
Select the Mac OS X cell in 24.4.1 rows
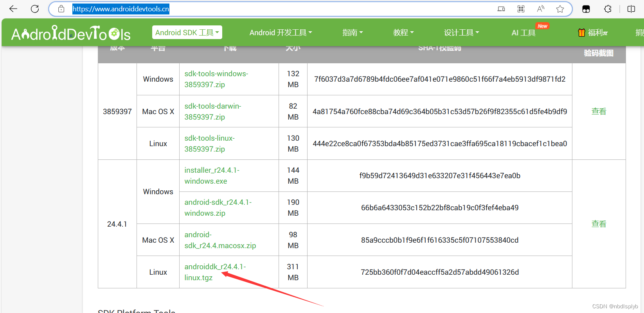(x=158, y=240)
